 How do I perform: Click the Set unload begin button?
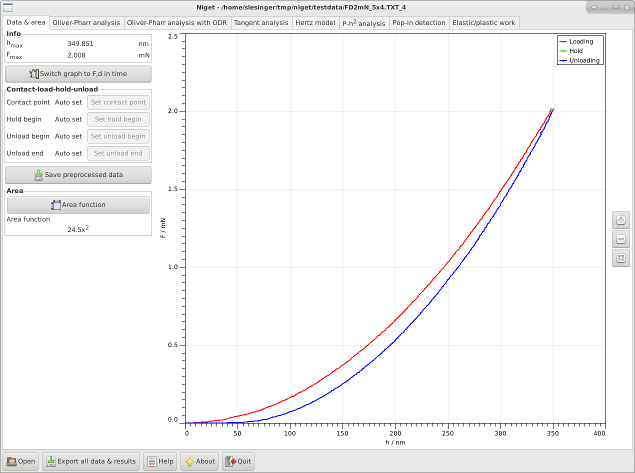(x=118, y=136)
